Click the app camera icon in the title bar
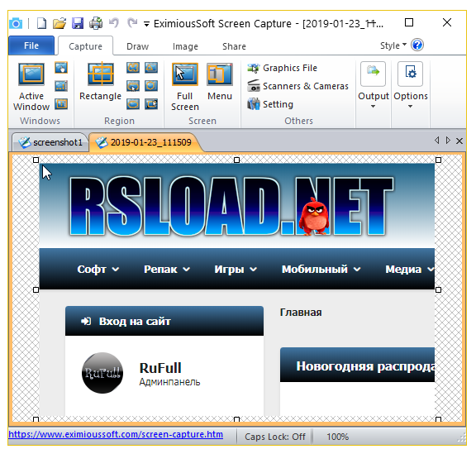Screen dimensions: 476x454 (16, 24)
